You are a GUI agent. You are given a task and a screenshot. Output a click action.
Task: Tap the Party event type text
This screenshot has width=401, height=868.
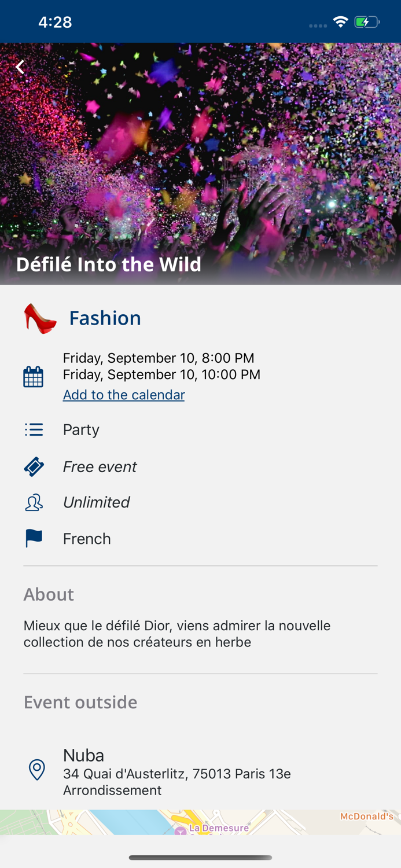tap(81, 429)
